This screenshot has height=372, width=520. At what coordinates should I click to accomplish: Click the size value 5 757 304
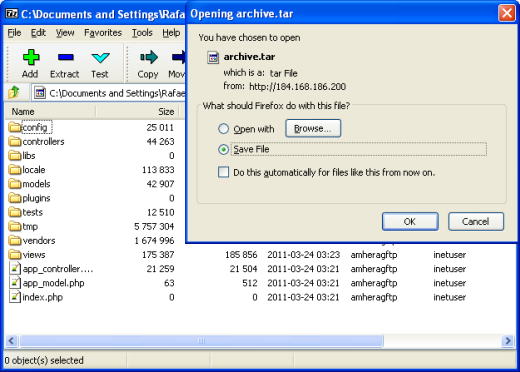click(x=154, y=226)
